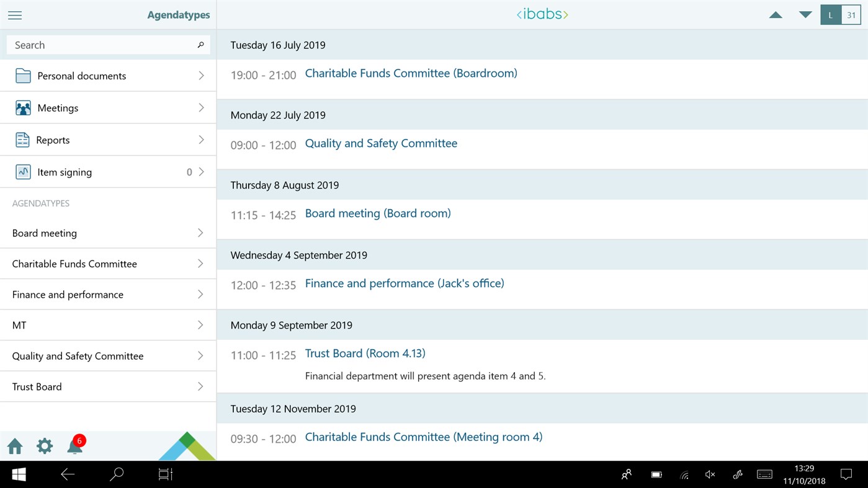Open Charitable Funds Committee (Meeting room 4) meeting
868x488 pixels.
(424, 437)
